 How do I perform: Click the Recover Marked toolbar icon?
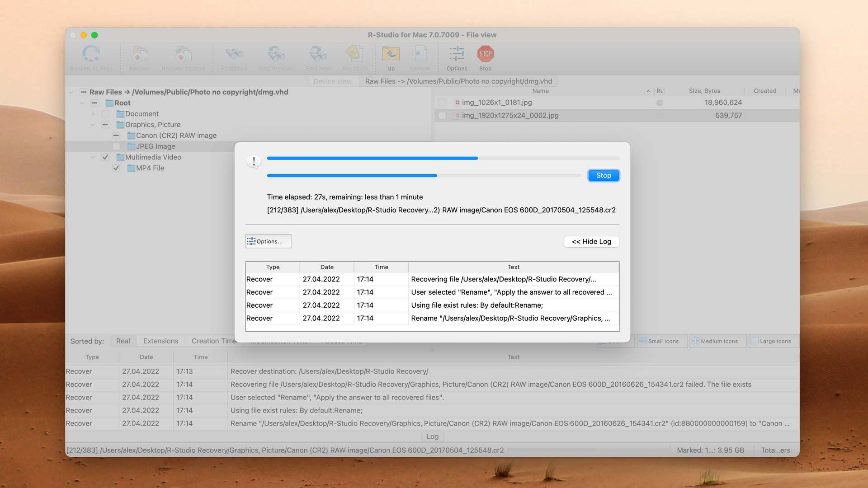183,54
